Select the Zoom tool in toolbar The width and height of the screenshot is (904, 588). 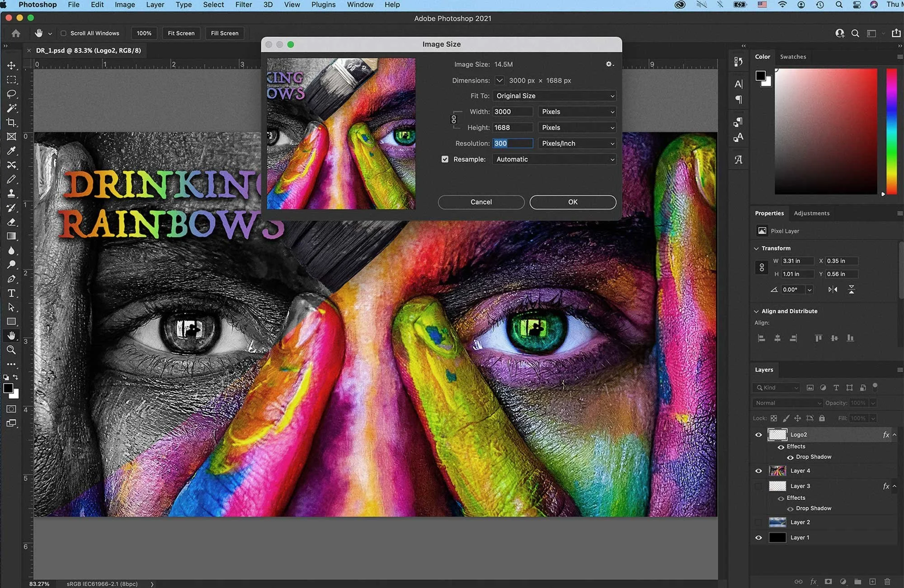[11, 350]
